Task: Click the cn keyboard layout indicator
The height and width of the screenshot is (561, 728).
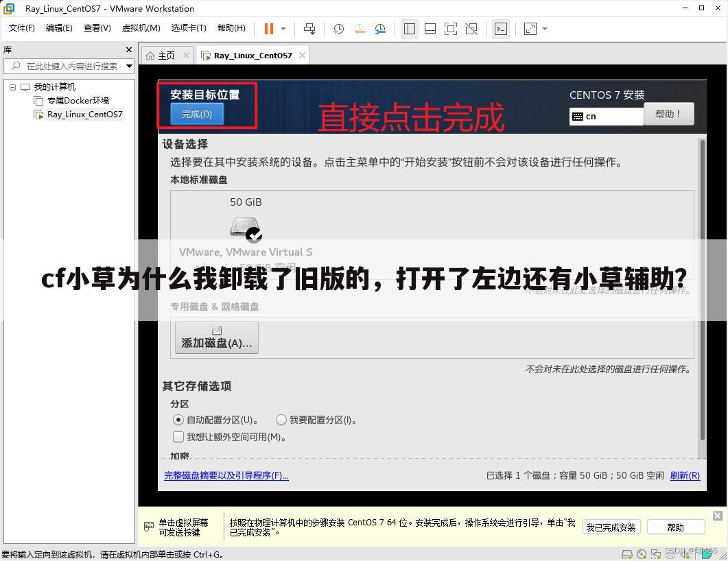Action: (x=606, y=117)
